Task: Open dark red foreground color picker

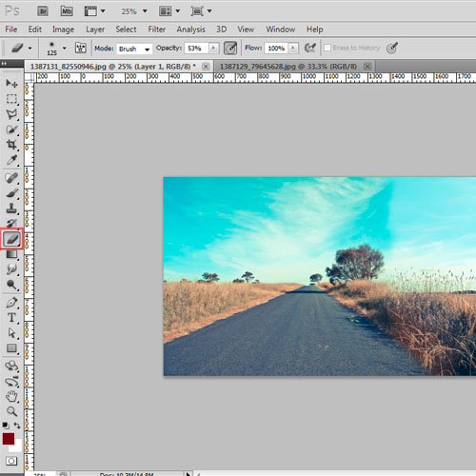Action: (x=9, y=439)
